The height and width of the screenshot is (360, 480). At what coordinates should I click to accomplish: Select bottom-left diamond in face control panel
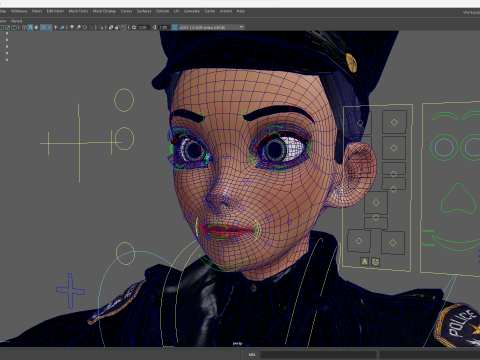[359, 241]
